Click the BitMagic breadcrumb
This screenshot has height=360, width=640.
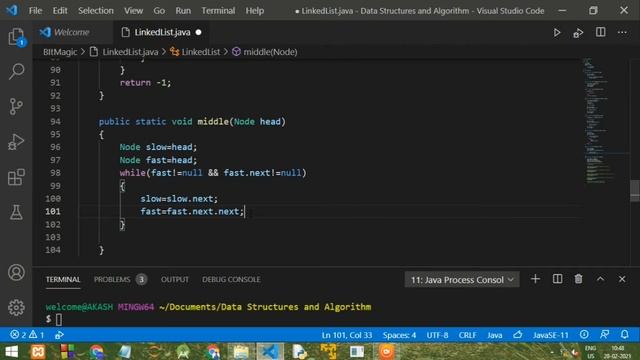click(x=60, y=52)
